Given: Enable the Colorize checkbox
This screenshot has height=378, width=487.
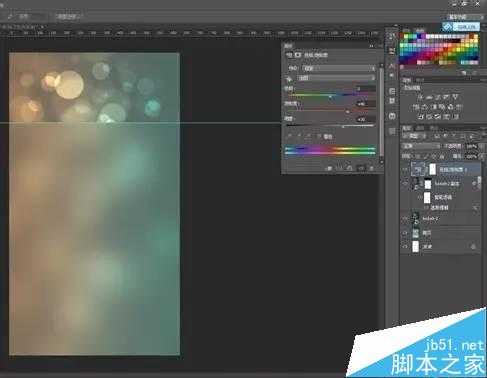Looking at the screenshot, I should tap(319, 136).
